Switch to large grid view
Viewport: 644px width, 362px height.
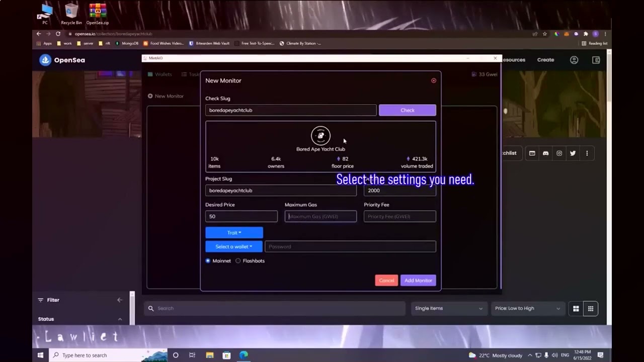click(576, 309)
